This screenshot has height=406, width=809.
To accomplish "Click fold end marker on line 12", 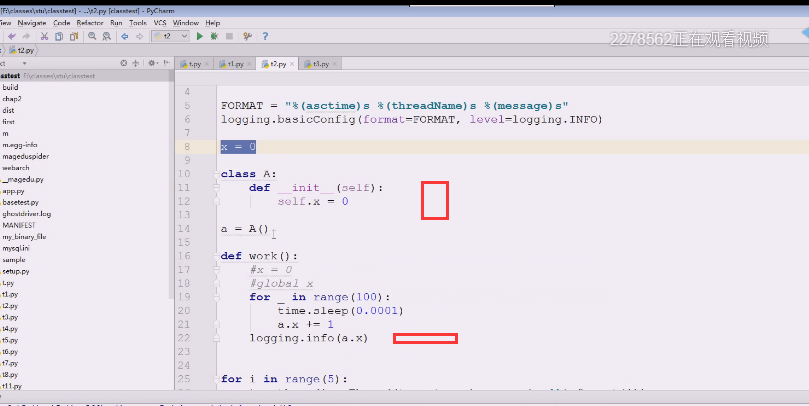I will click(217, 201).
